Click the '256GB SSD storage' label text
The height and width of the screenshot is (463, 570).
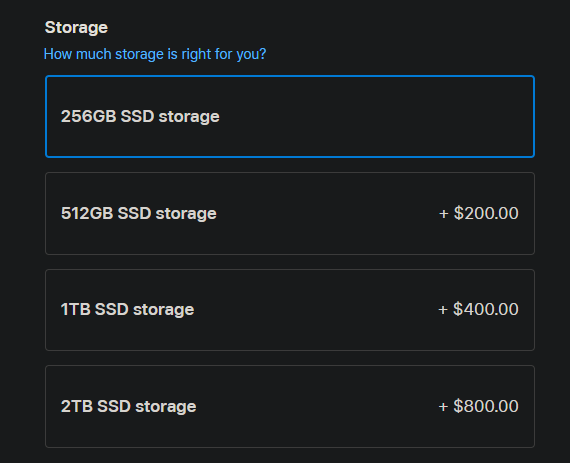[x=140, y=117]
